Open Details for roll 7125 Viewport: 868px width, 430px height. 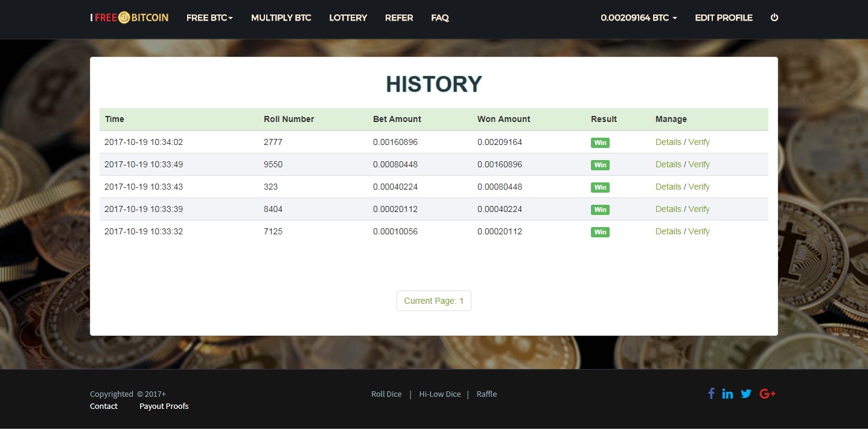click(x=668, y=231)
